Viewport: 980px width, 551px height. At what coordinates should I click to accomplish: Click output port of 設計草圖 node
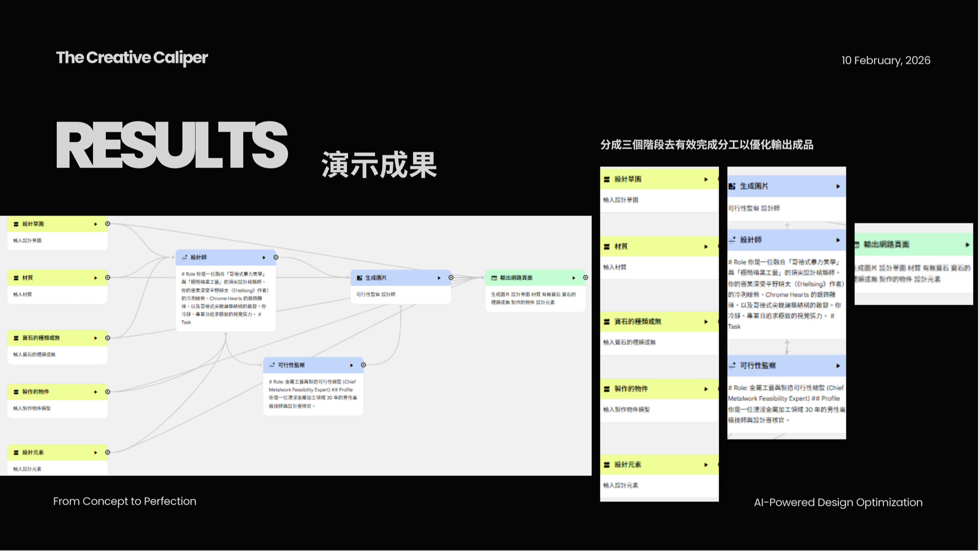(x=108, y=224)
